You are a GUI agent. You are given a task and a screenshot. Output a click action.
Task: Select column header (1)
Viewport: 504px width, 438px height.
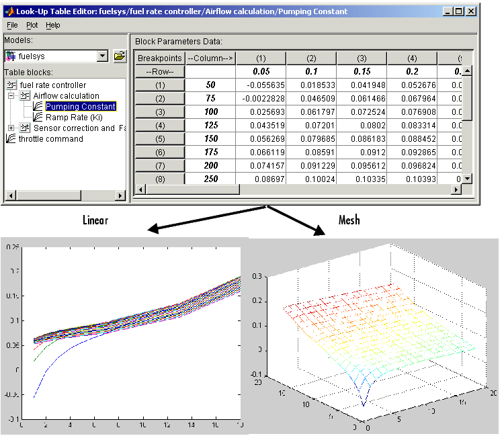point(261,58)
